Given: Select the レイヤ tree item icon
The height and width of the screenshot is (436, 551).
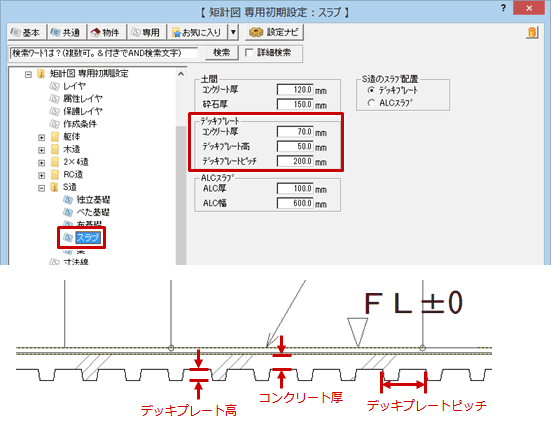Looking at the screenshot, I should point(54,86).
